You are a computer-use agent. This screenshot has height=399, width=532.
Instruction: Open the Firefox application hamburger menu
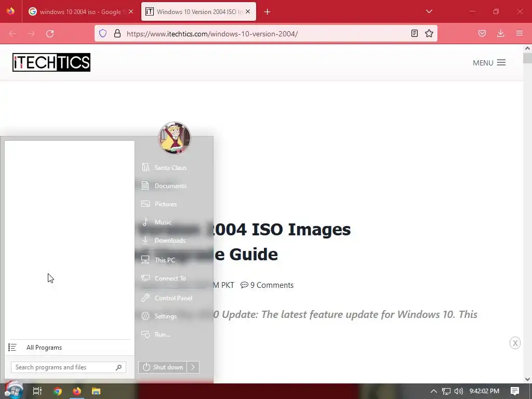click(x=520, y=33)
